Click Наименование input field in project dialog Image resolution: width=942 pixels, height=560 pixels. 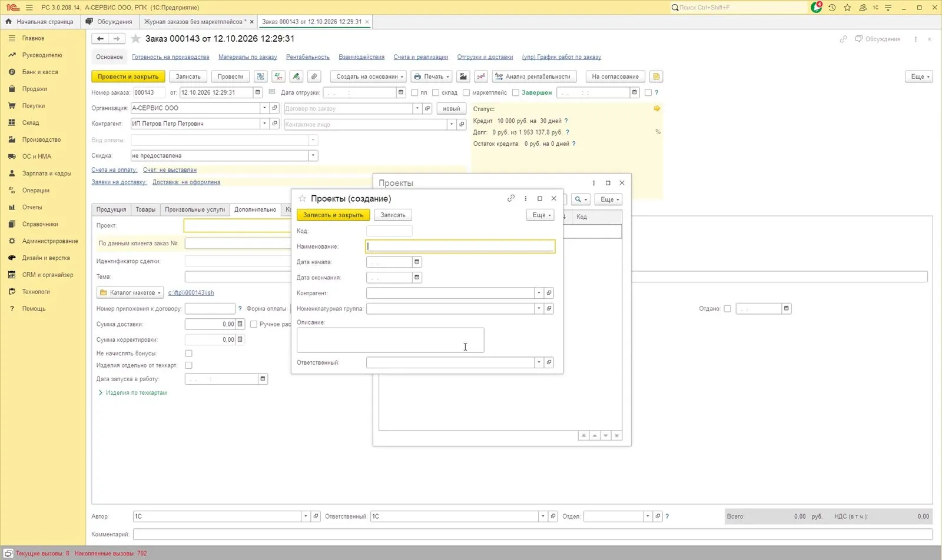[x=460, y=246]
